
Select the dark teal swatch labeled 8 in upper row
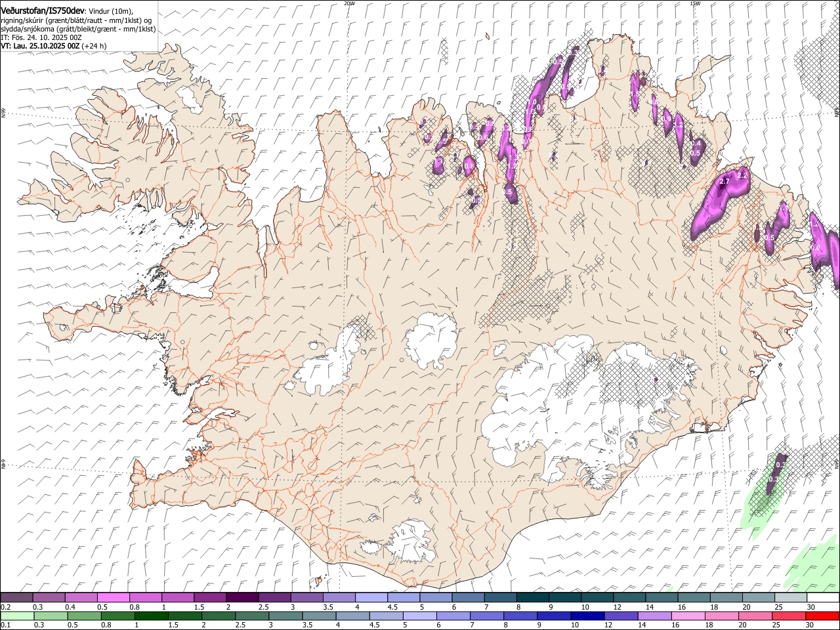[x=532, y=598]
